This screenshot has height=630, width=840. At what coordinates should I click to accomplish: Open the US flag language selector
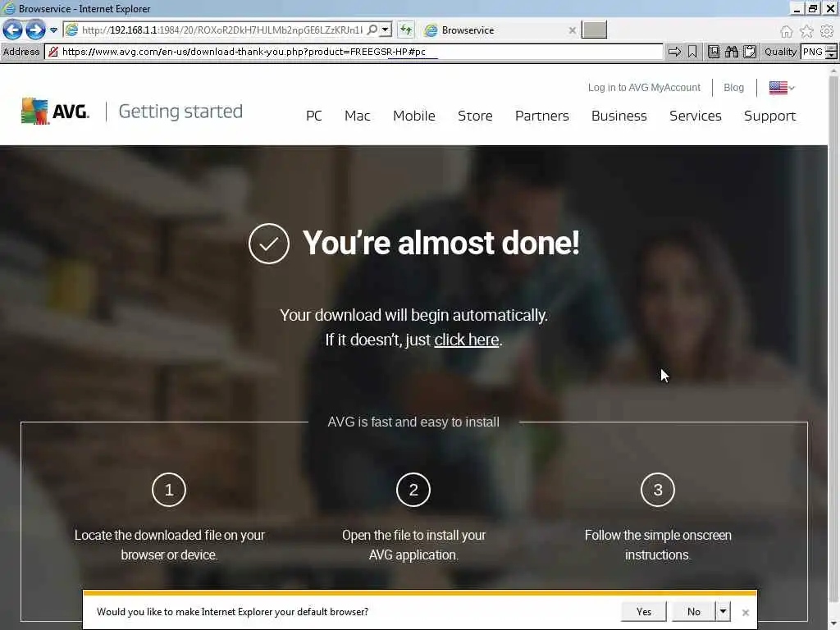click(782, 87)
